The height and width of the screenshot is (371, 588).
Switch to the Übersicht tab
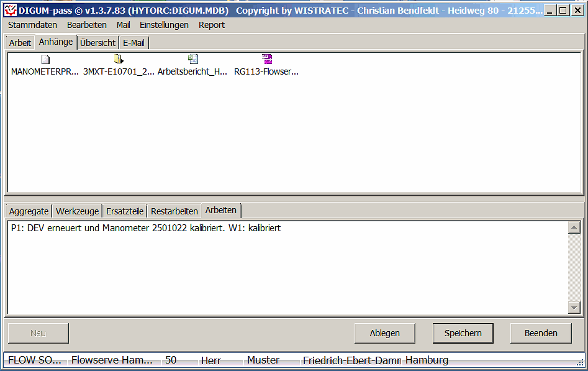tap(97, 43)
